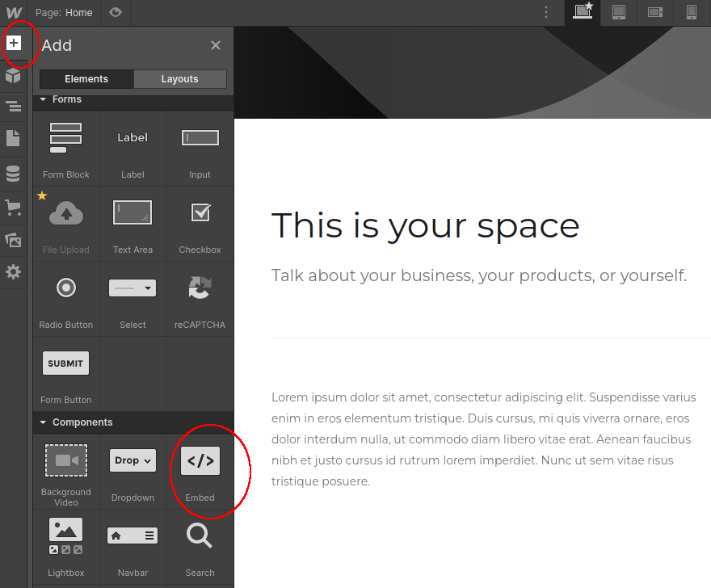Close the Add panel with the X
711x588 pixels.
215,45
